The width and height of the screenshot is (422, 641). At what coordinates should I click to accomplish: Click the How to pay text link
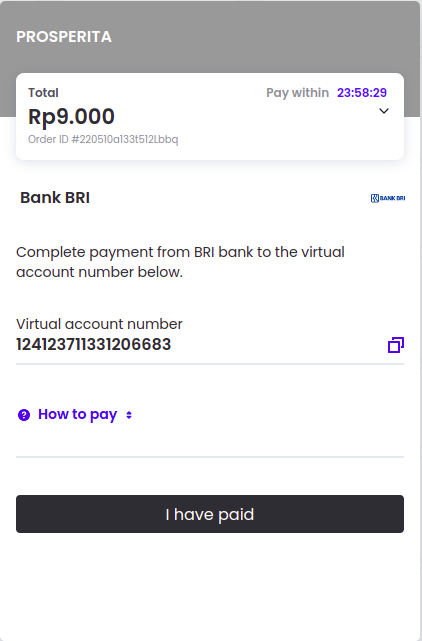click(x=78, y=415)
